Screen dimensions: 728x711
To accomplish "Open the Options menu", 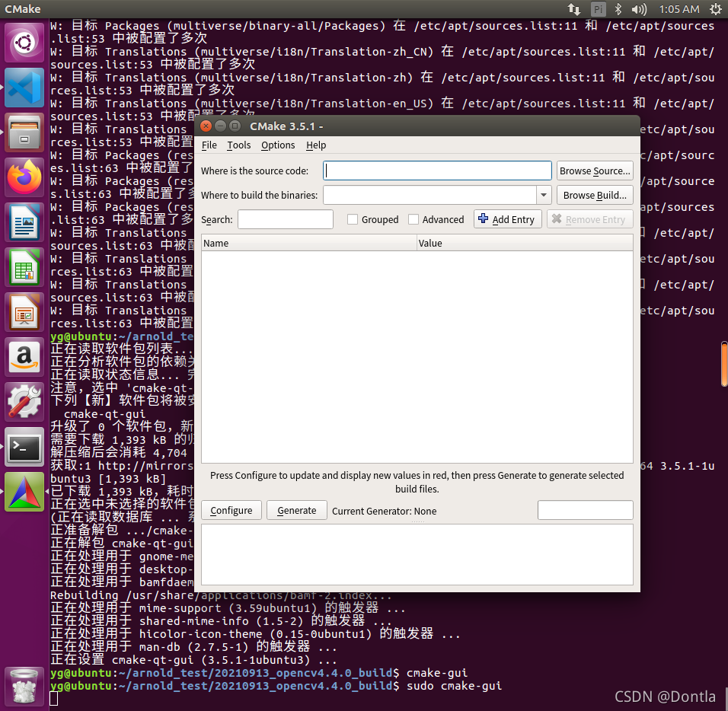I will [x=278, y=145].
